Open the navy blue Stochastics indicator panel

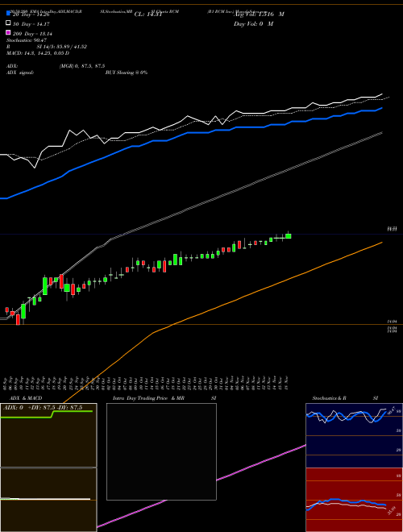pos(354,435)
